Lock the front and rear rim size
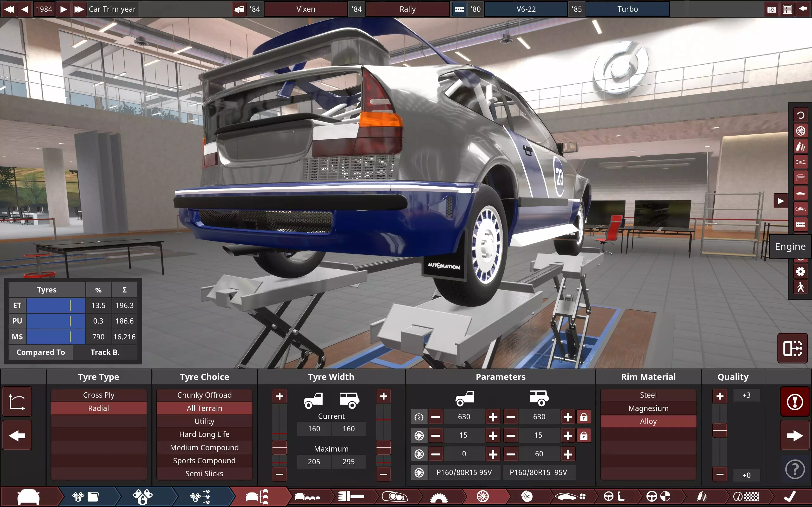 pyautogui.click(x=584, y=436)
